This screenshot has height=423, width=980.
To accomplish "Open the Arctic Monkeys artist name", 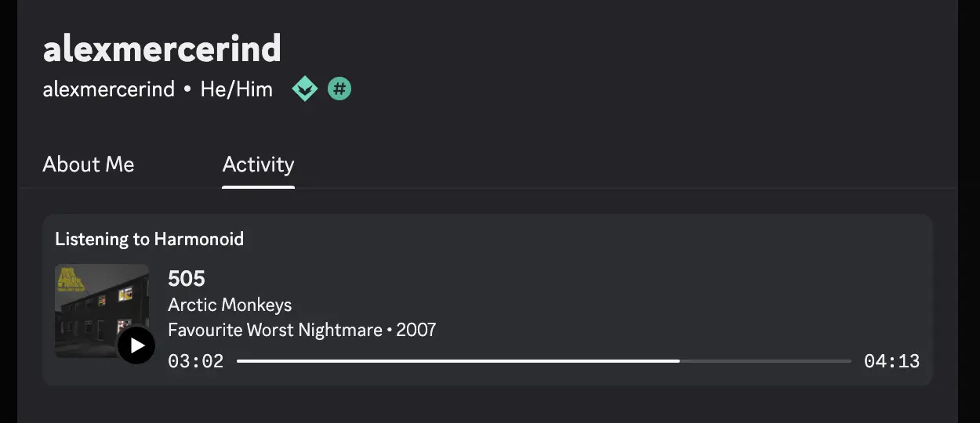I will [x=230, y=305].
